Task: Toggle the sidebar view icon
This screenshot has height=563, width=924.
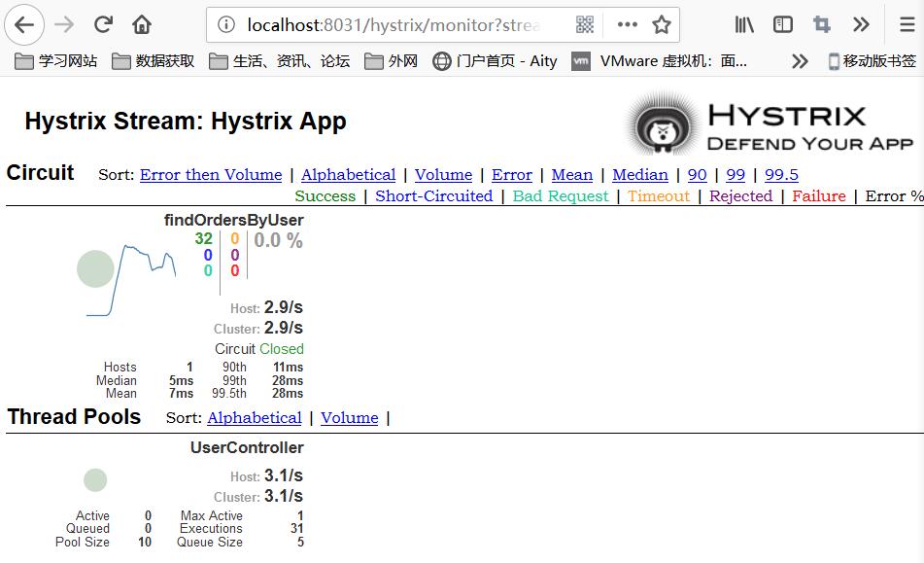Action: [782, 24]
